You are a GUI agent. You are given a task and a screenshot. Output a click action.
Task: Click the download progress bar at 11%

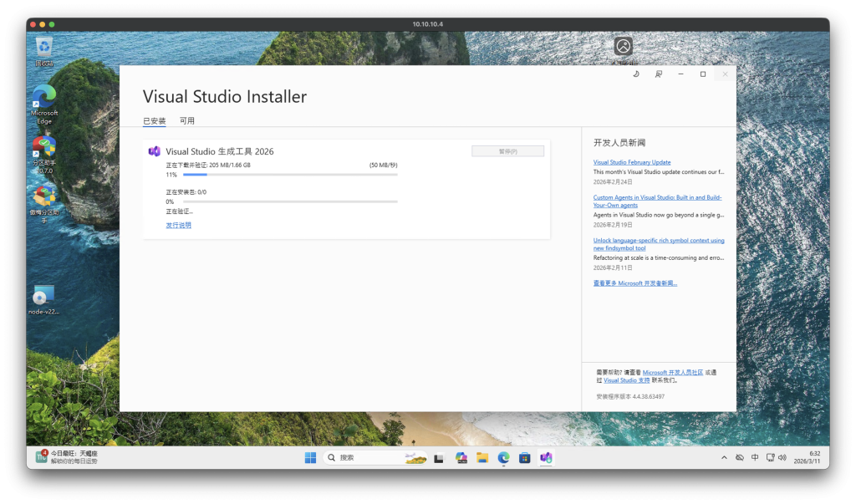tap(290, 175)
